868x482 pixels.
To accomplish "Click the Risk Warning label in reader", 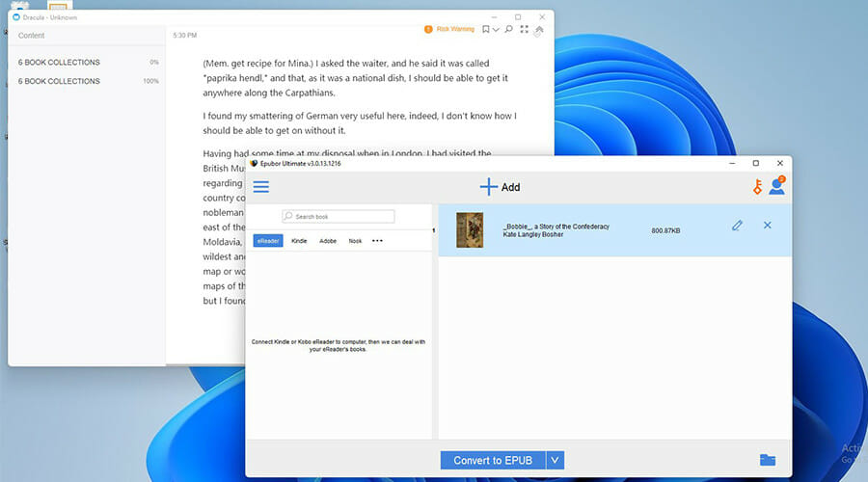I will point(455,29).
